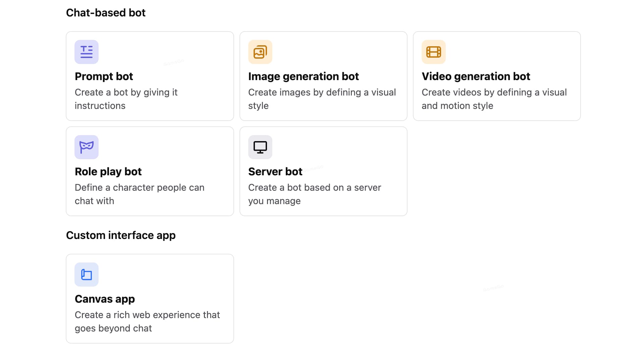Click 'Create a bot by giving it instructions'
Screen dimensions: 644x362
126,99
